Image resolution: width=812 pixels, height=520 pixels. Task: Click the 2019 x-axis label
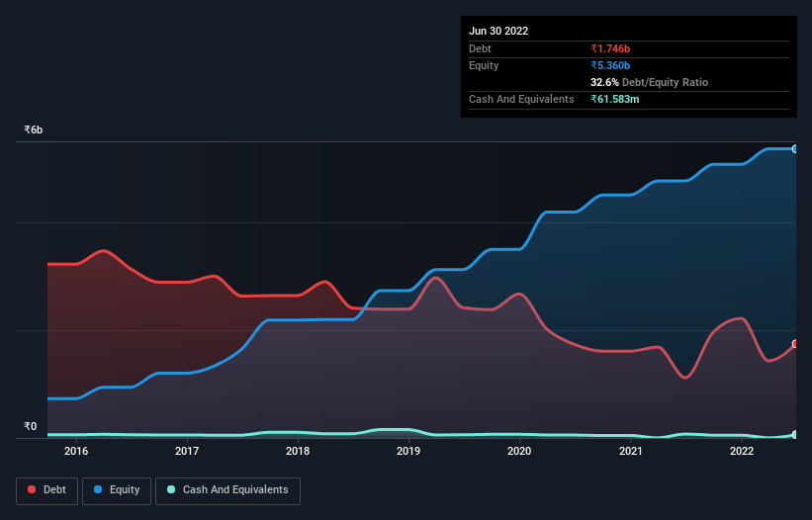[x=408, y=451]
